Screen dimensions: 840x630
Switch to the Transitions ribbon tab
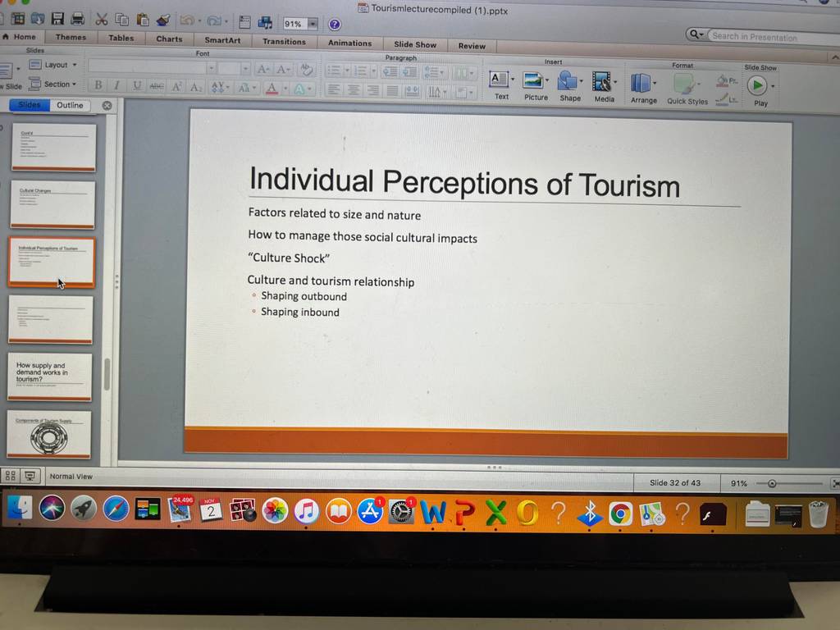click(284, 42)
